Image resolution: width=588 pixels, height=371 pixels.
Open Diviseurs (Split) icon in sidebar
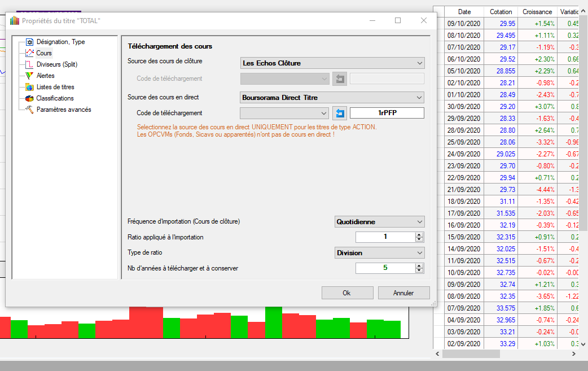tap(30, 64)
